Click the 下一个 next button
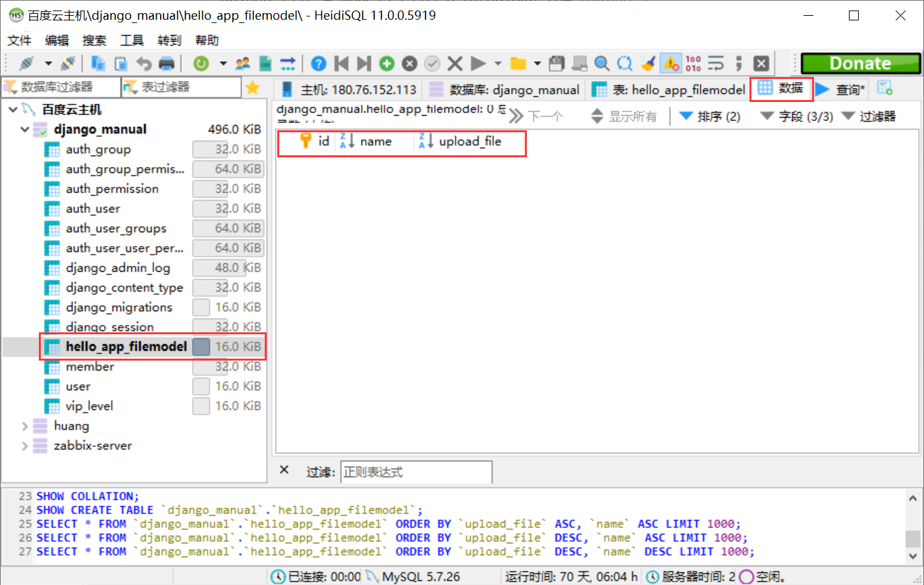The width and height of the screenshot is (924, 585). 536,116
